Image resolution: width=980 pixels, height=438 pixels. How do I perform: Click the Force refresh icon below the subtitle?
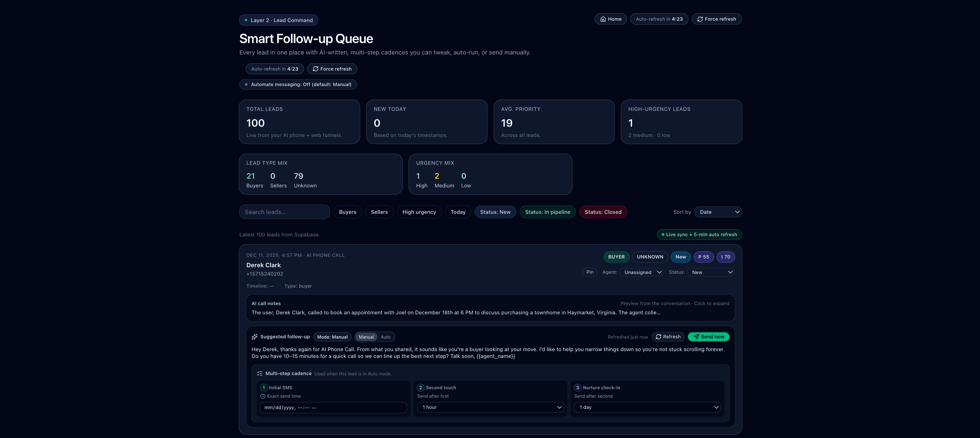[x=315, y=69]
